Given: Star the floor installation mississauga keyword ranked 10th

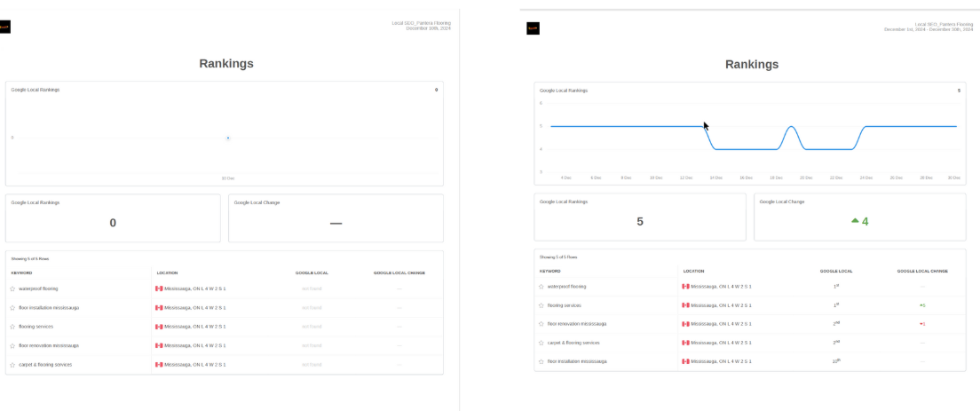Looking at the screenshot, I should point(541,361).
